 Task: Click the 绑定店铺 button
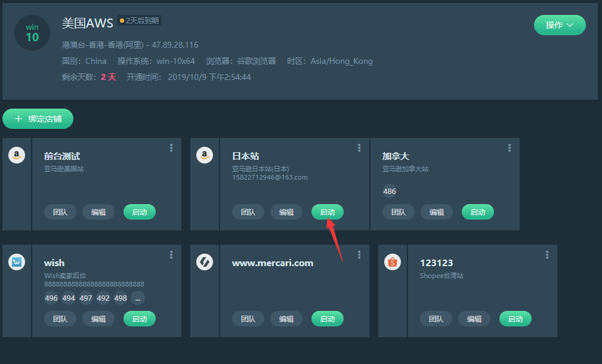(x=38, y=119)
